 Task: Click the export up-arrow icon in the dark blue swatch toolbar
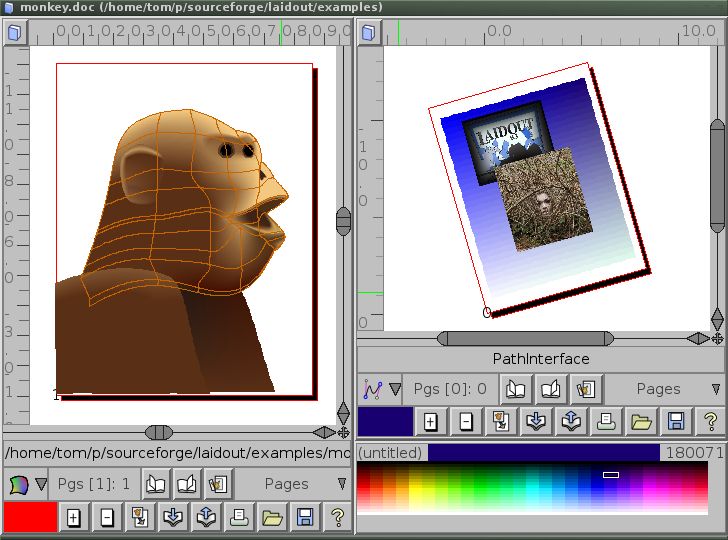(x=570, y=421)
